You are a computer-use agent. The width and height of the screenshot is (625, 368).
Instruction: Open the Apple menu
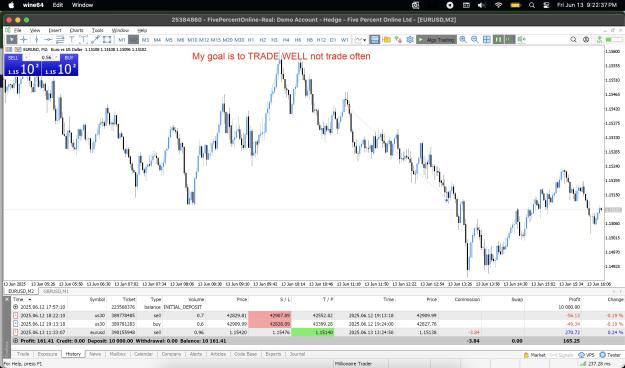click(x=11, y=5)
